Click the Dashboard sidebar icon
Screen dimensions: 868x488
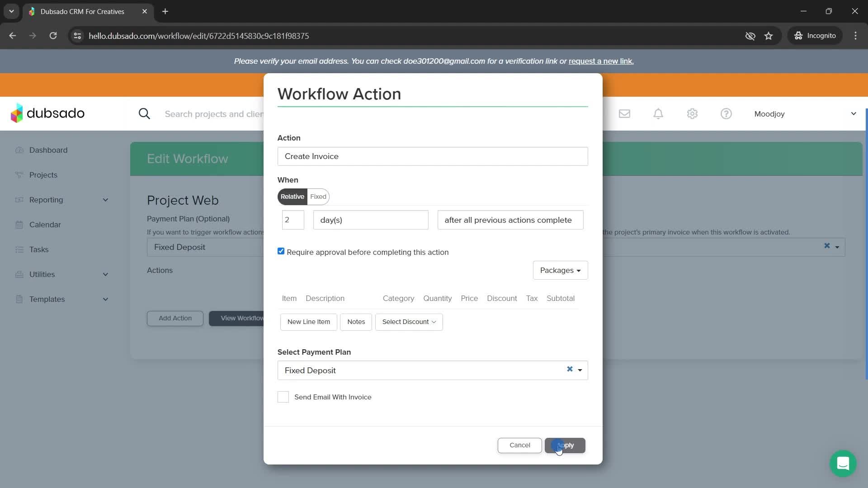pos(19,150)
